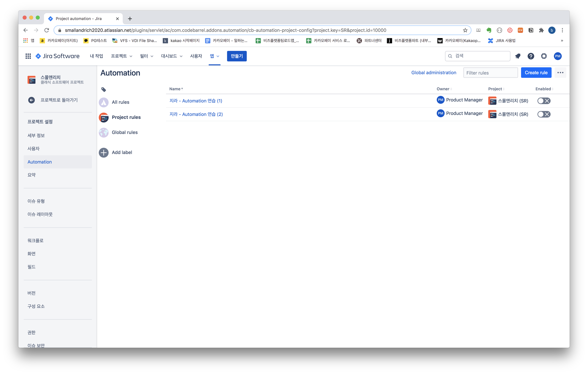Open Jira settings gear icon

(x=544, y=56)
